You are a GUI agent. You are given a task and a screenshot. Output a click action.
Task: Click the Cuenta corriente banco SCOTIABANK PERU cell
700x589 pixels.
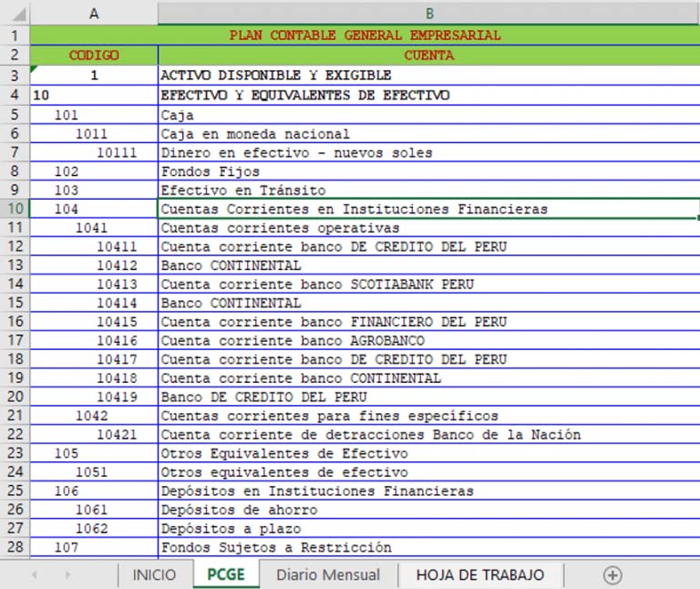click(317, 284)
